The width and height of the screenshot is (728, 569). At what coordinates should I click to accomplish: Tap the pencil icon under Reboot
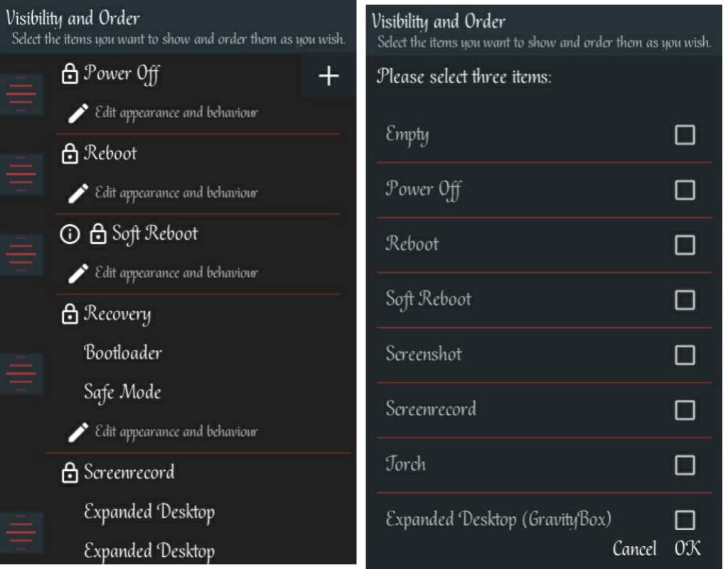click(78, 193)
